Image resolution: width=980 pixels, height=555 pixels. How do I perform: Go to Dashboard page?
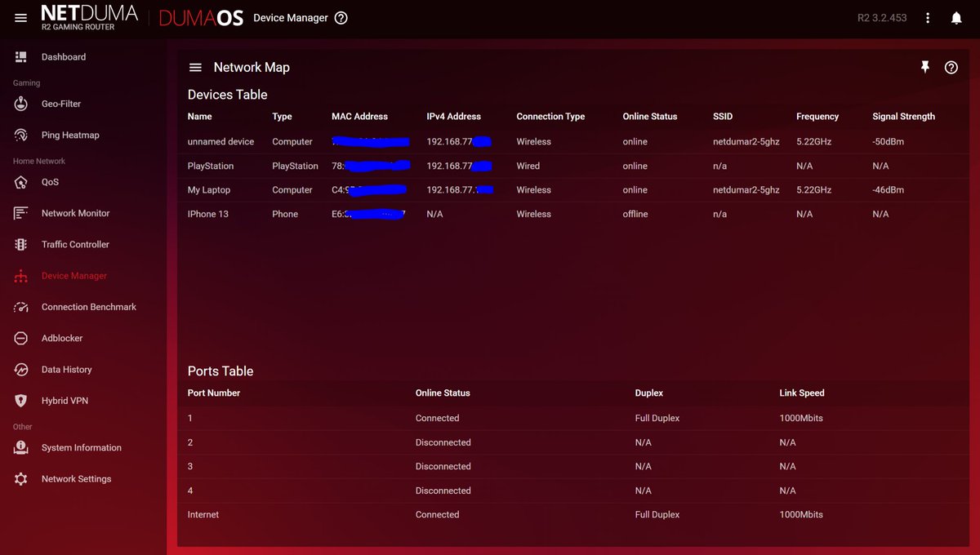click(x=64, y=57)
